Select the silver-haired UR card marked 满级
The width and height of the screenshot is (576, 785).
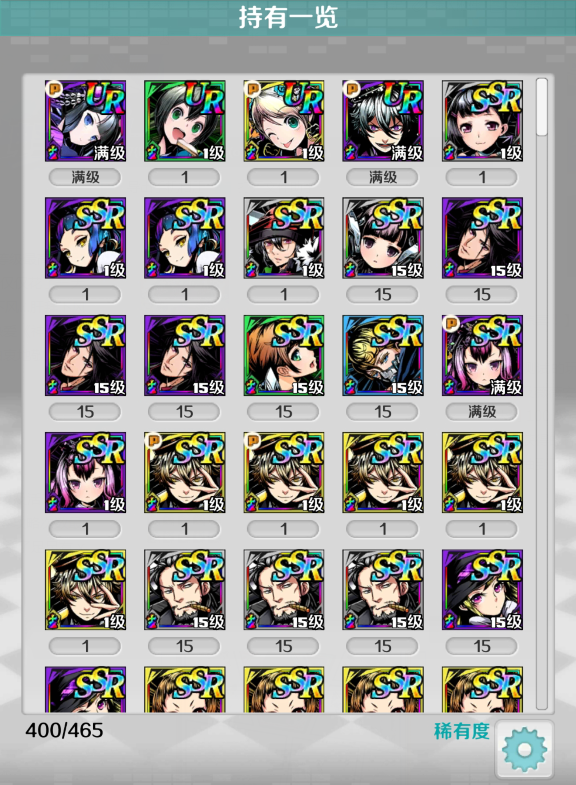click(383, 121)
